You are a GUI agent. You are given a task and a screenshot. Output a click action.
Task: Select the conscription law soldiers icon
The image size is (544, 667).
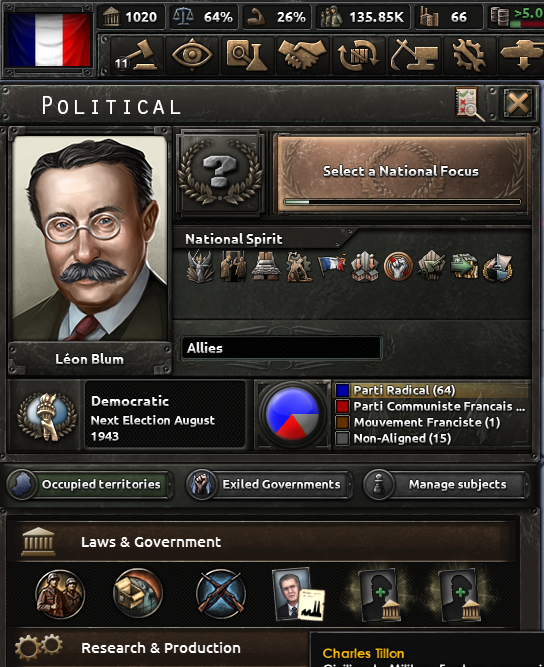[60, 594]
